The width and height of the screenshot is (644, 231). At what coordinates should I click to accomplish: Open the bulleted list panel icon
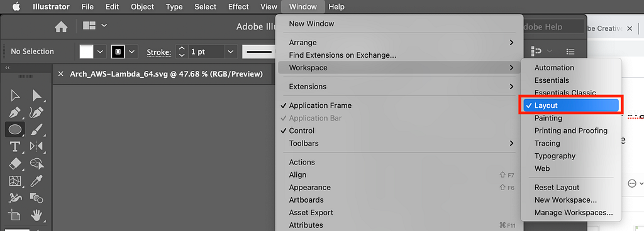tap(570, 51)
